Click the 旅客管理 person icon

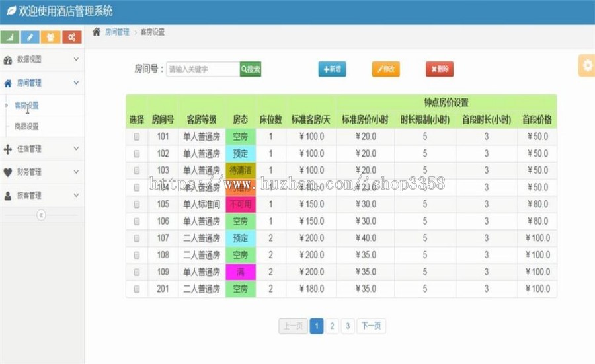(x=7, y=196)
